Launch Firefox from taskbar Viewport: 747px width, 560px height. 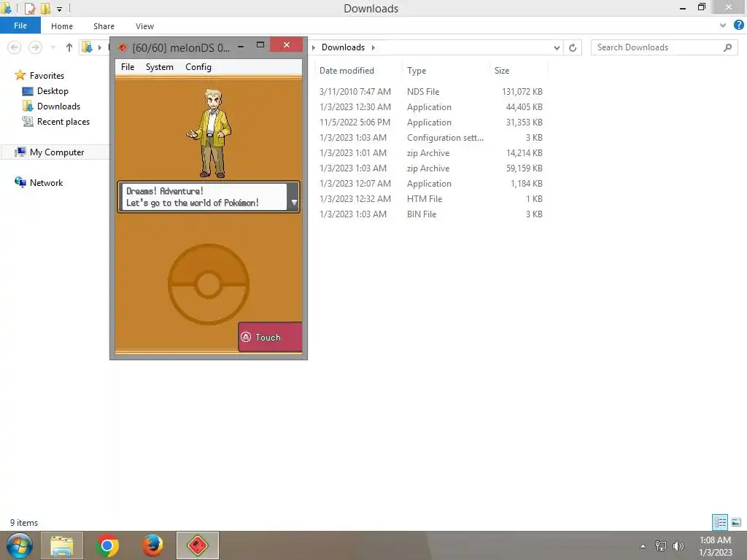pyautogui.click(x=152, y=545)
